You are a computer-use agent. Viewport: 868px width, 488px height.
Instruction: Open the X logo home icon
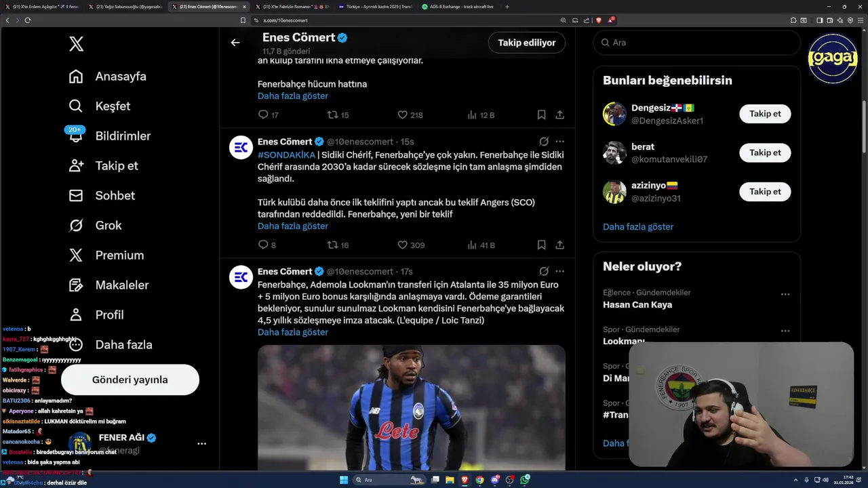point(76,44)
